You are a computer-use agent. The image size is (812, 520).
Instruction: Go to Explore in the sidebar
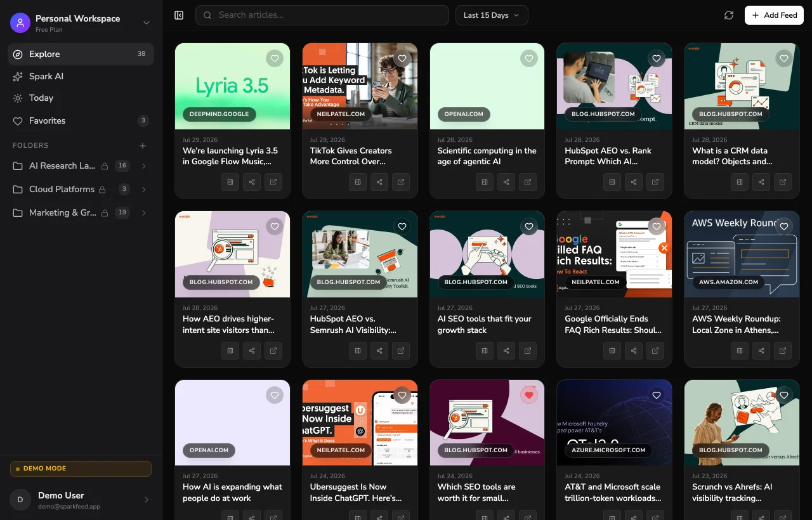click(81, 54)
